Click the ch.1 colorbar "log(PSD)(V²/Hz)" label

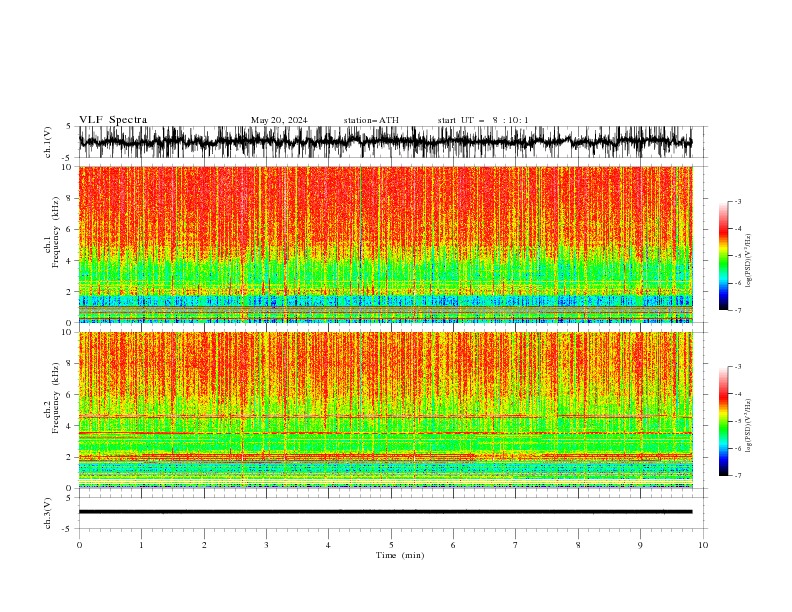pyautogui.click(x=749, y=261)
